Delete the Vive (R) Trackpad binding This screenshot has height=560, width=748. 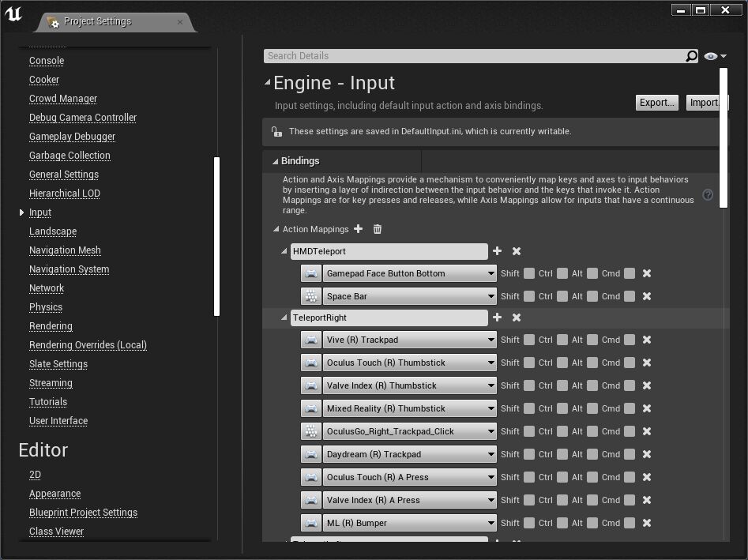point(647,340)
